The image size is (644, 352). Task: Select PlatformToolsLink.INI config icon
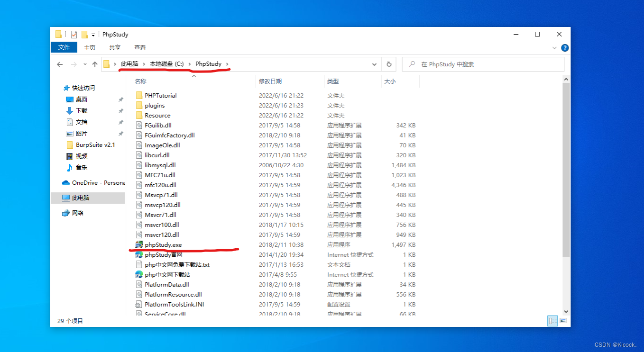[139, 304]
